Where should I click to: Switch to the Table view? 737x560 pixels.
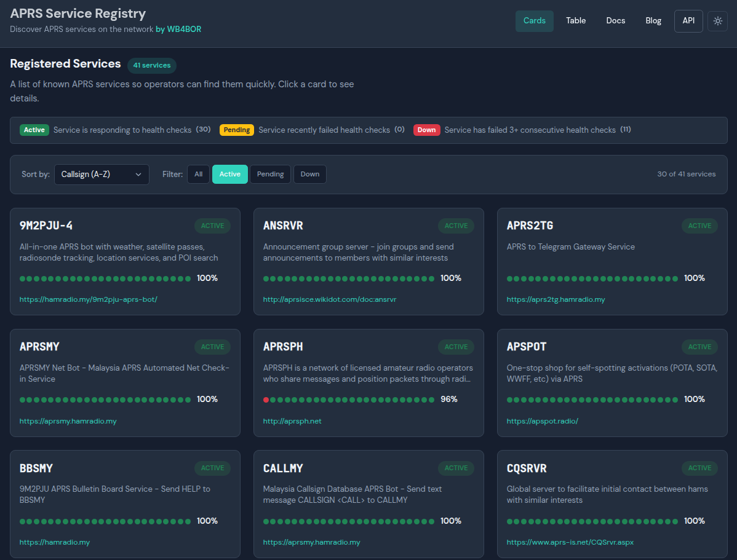point(576,21)
